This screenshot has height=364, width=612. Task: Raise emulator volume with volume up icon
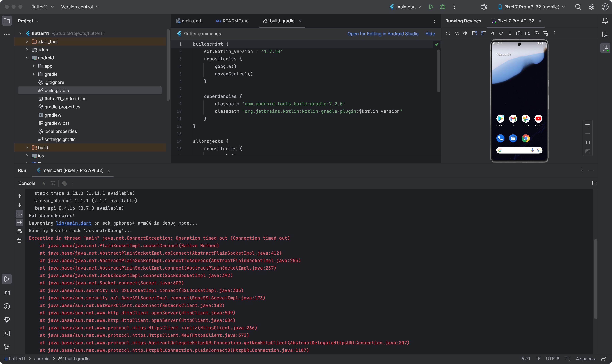click(457, 33)
